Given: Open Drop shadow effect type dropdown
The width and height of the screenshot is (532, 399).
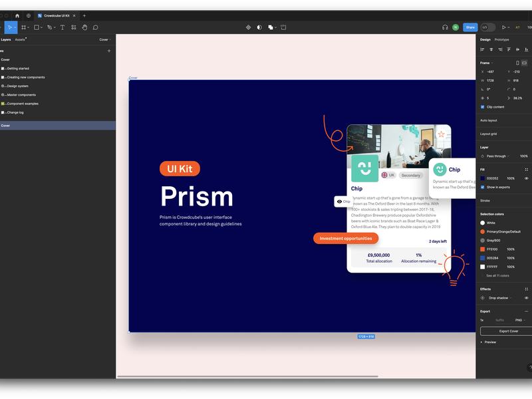Looking at the screenshot, I should [x=500, y=298].
